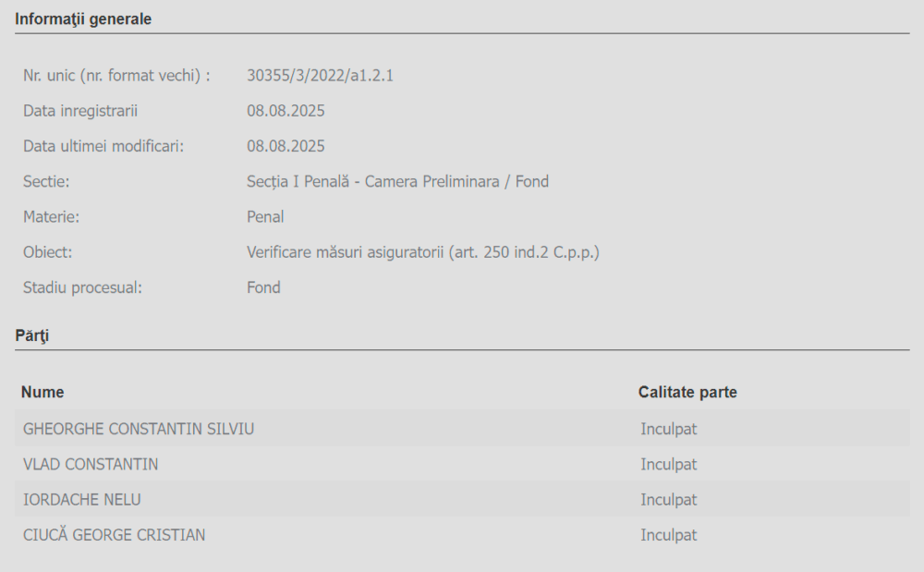The height and width of the screenshot is (572, 924).
Task: Select the IORDACHE NELU party row
Action: tap(463, 499)
